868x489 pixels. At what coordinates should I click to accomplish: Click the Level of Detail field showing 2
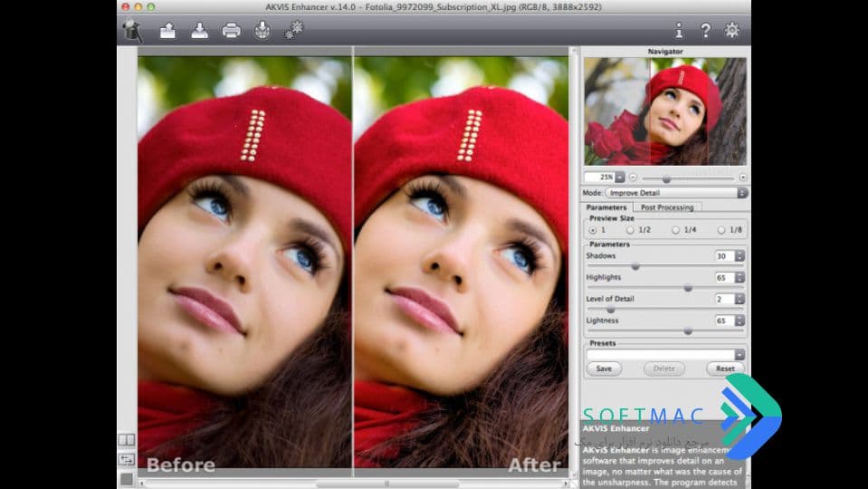click(x=724, y=299)
